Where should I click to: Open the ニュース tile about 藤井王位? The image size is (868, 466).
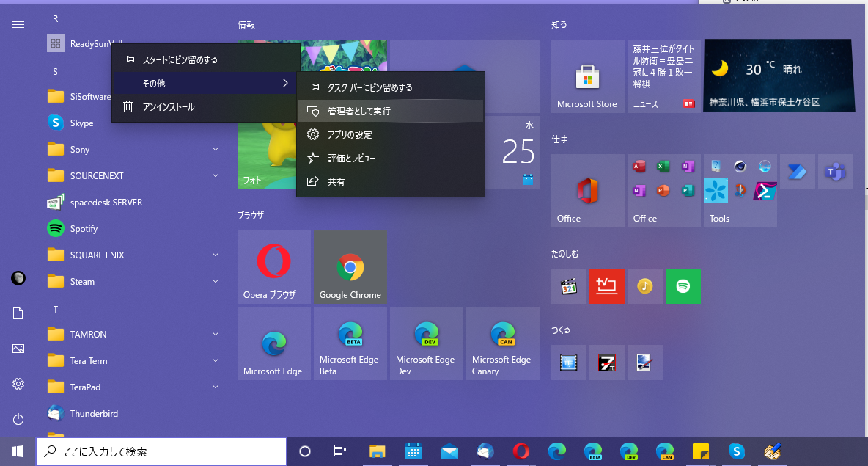point(663,76)
